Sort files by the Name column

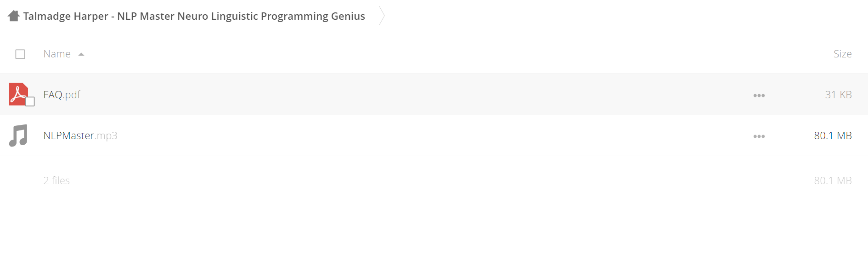(x=57, y=54)
